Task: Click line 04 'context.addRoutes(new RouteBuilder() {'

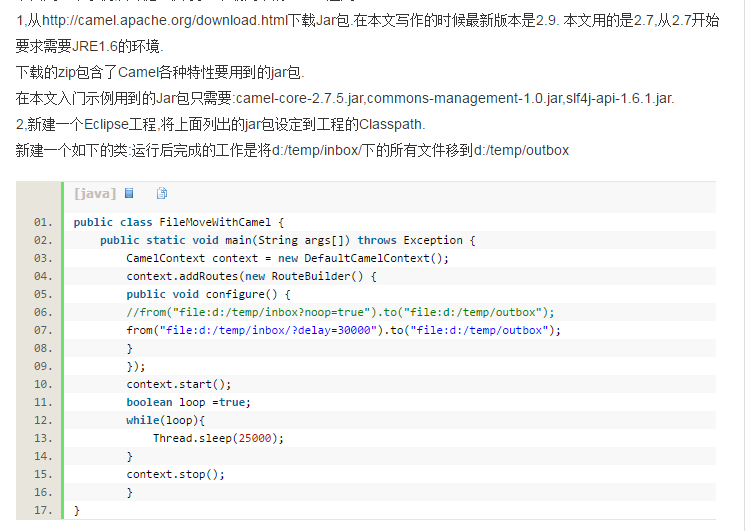Action: pos(251,276)
